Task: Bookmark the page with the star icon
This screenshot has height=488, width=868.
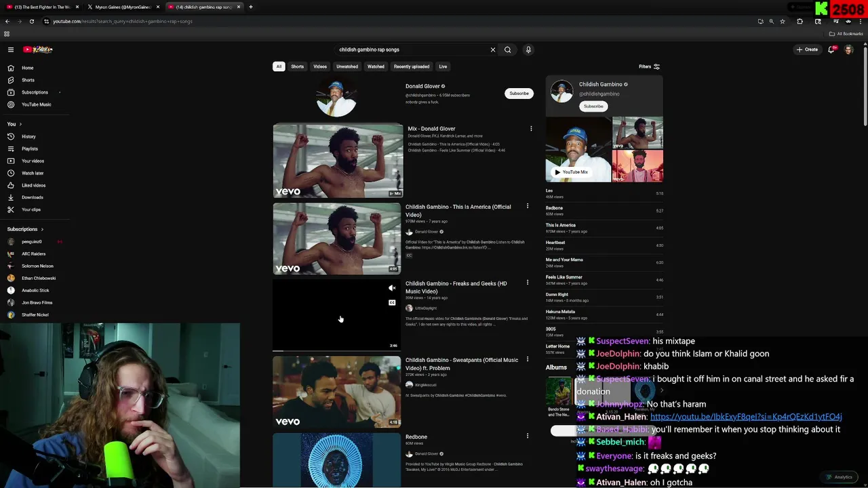Action: (783, 21)
